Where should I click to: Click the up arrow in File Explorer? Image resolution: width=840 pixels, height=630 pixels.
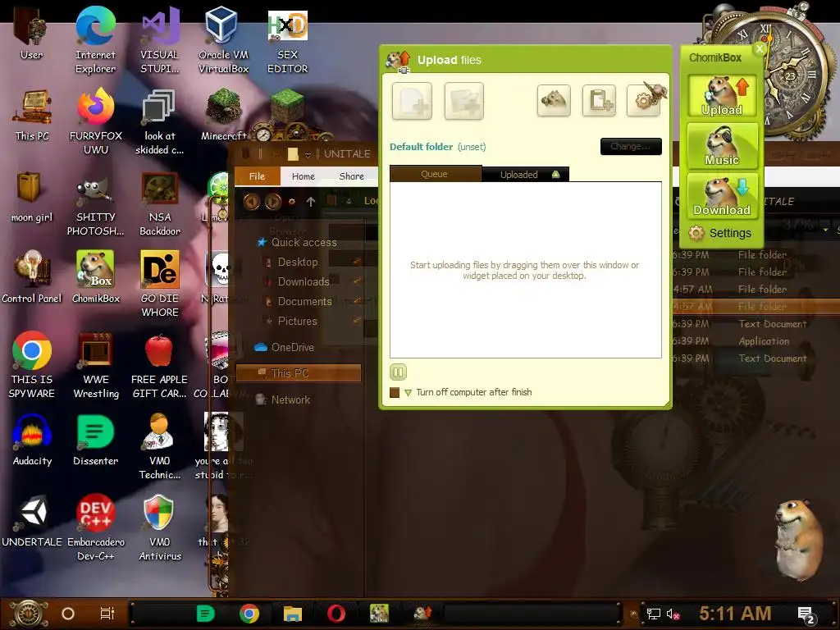(311, 202)
